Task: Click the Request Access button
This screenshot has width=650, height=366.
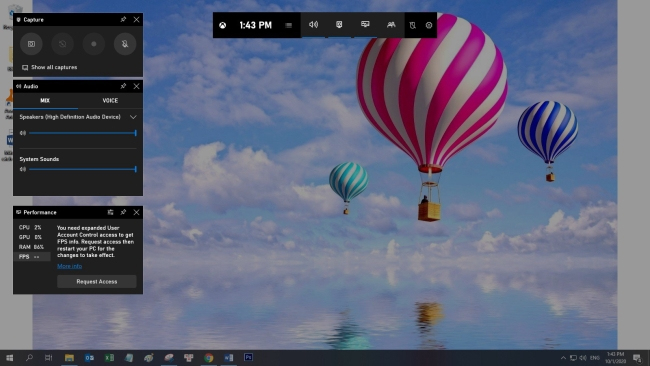Action: click(97, 281)
